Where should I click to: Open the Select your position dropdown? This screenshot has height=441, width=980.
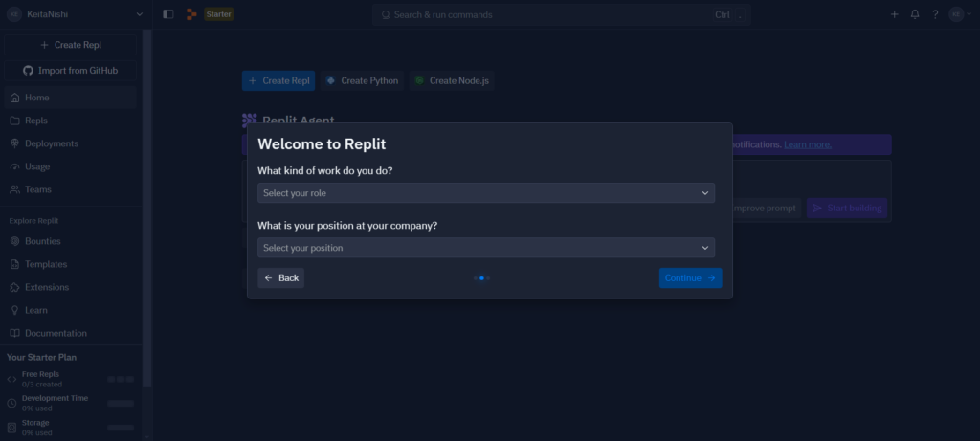[x=486, y=248]
